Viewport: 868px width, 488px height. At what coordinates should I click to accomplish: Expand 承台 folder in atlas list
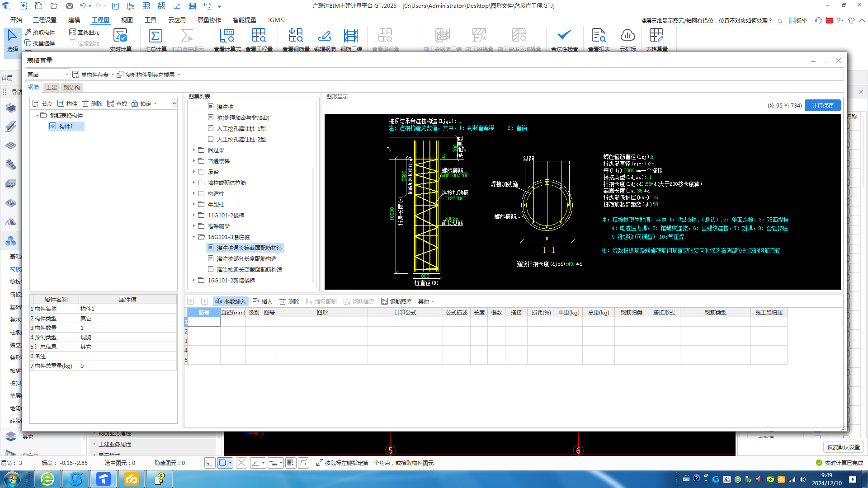point(194,172)
